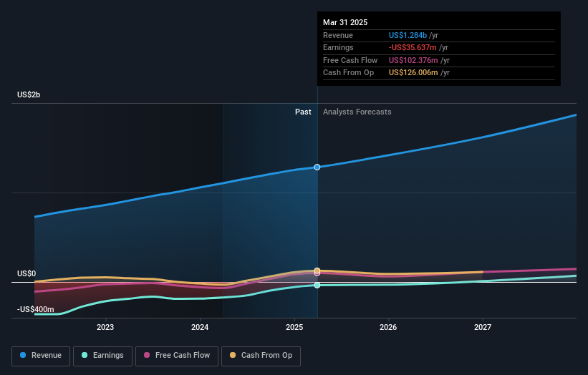Select the 2025 x-axis label
Screen dimensions: 588x375
[x=294, y=328]
